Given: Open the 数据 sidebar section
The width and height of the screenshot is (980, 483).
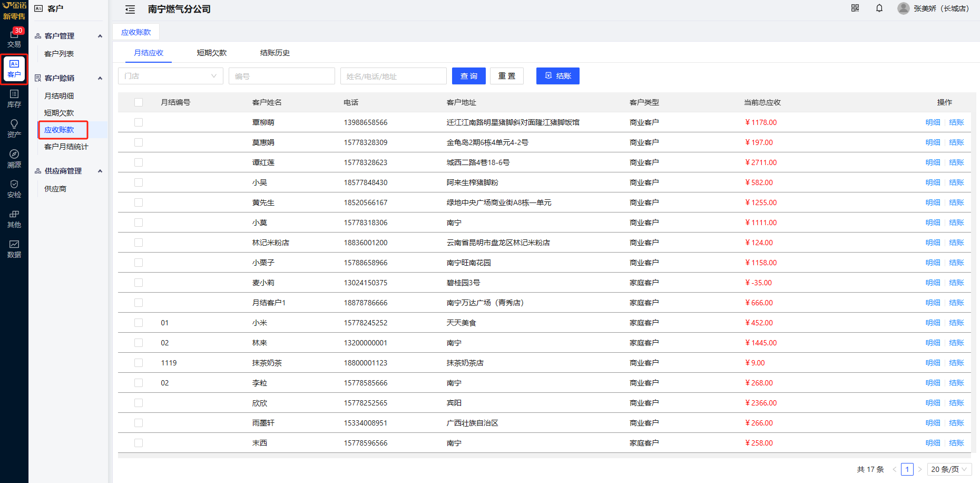Looking at the screenshot, I should [x=14, y=249].
